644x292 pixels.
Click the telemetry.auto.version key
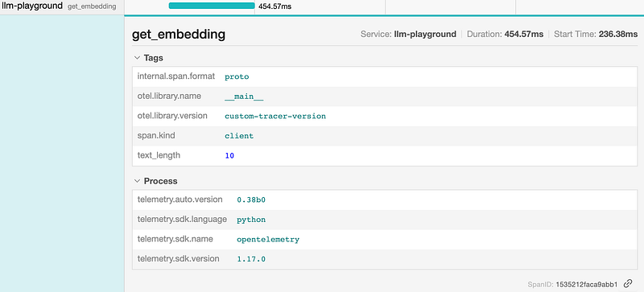[x=180, y=199]
